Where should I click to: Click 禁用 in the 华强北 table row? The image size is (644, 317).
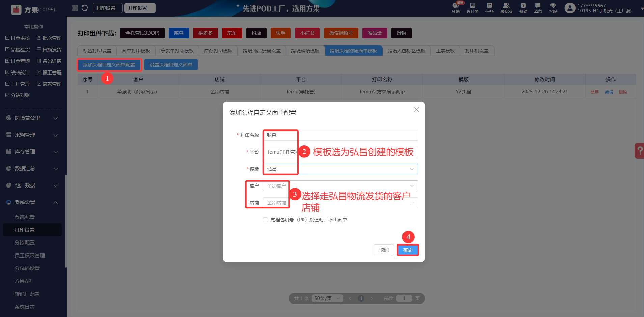click(x=595, y=92)
